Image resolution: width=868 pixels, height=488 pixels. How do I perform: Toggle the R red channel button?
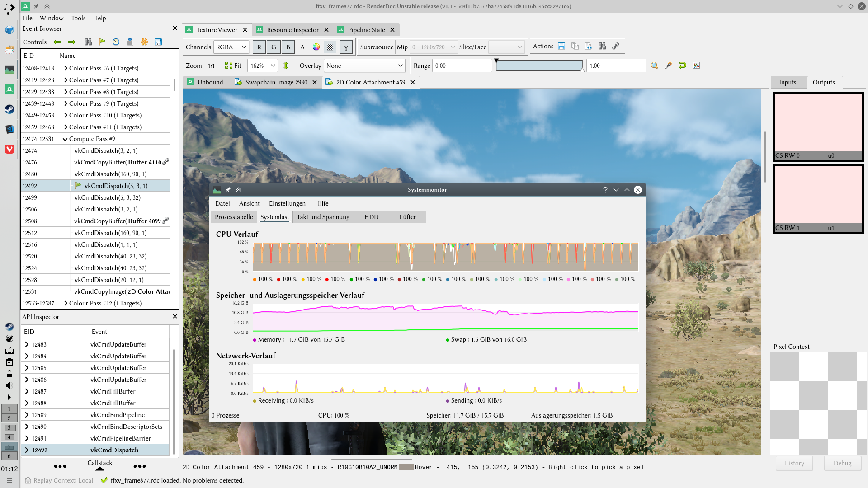point(259,47)
